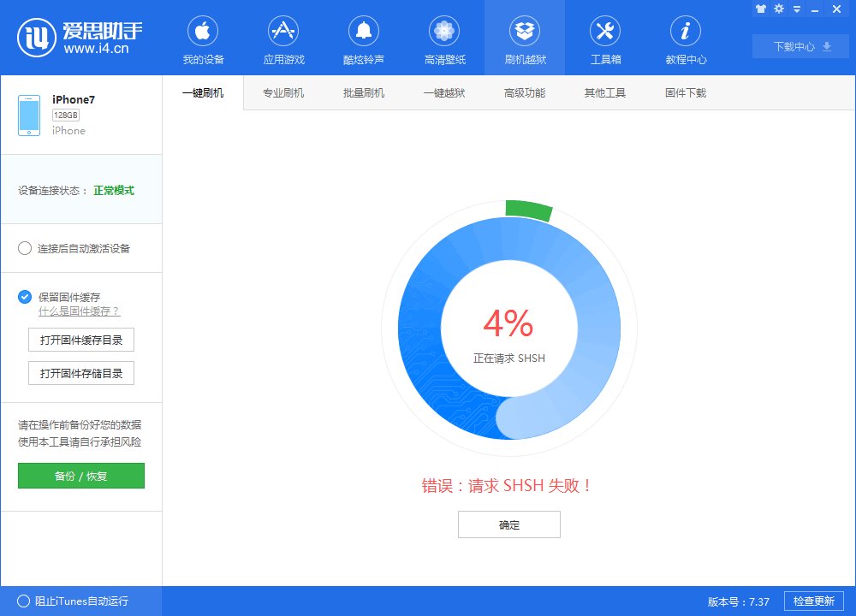Click the 4% progress ring
Screen dimensions: 856x616
click(508, 327)
